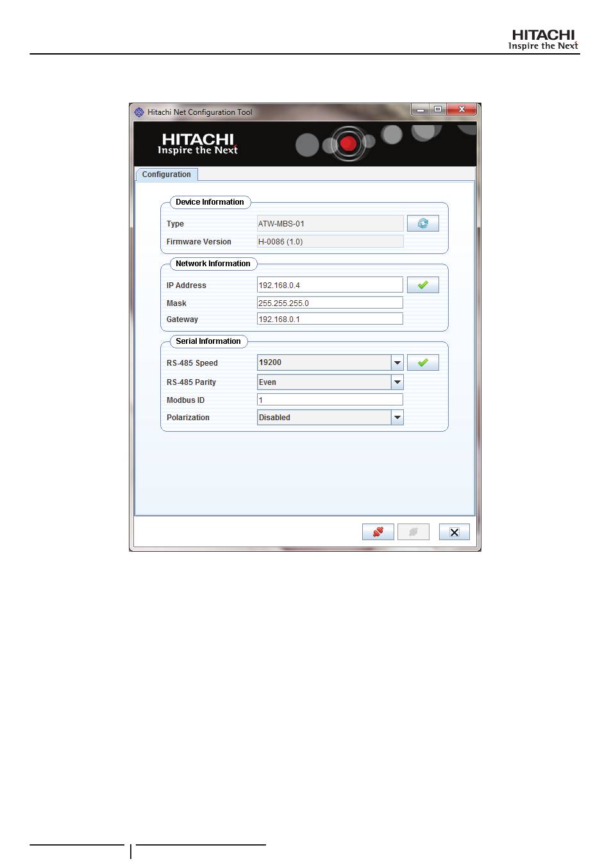
Task: Click the Serial Information group label
Action: coord(208,341)
